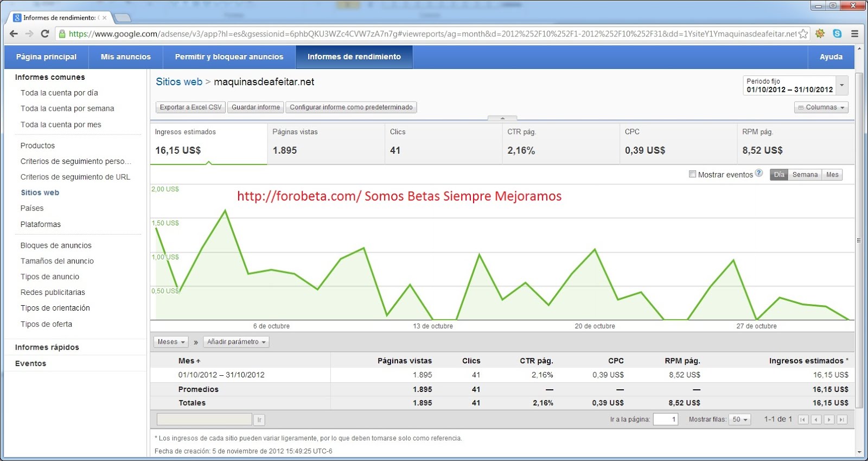
Task: Click Exportar a Excel CSV button
Action: 191,108
